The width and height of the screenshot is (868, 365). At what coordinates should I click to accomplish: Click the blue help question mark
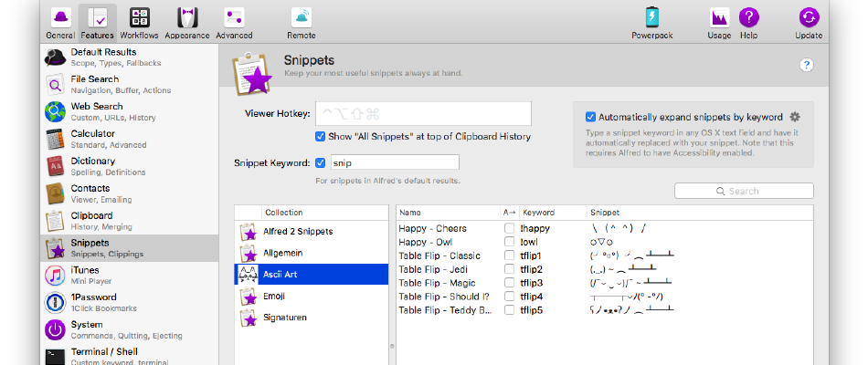(807, 66)
